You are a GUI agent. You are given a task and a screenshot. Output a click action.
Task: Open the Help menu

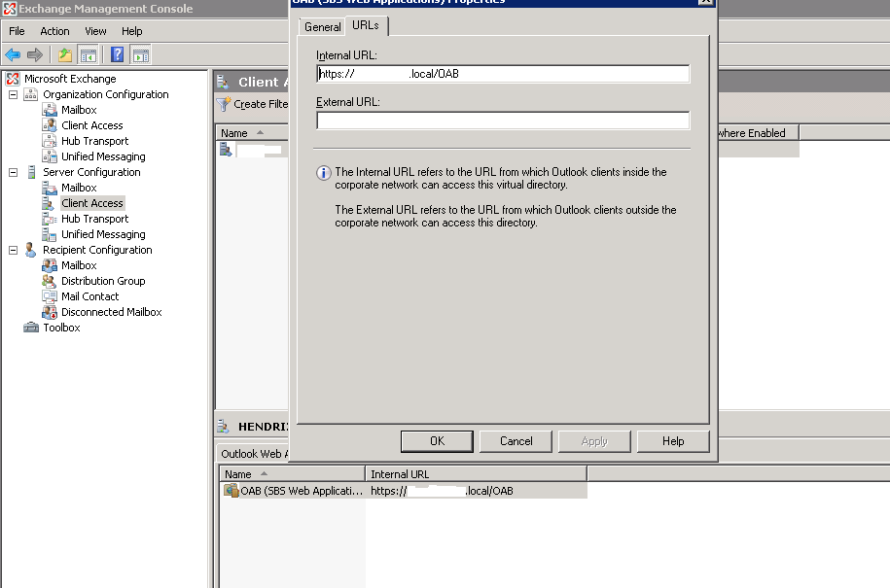click(131, 31)
